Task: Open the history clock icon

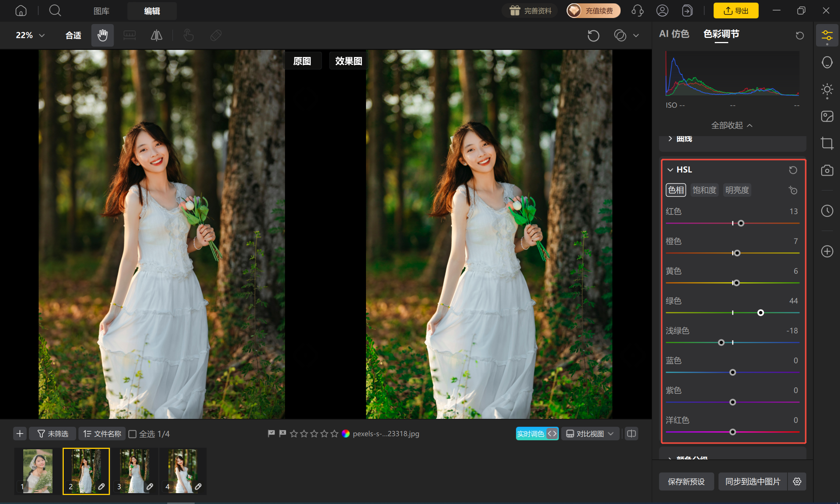Action: (827, 211)
